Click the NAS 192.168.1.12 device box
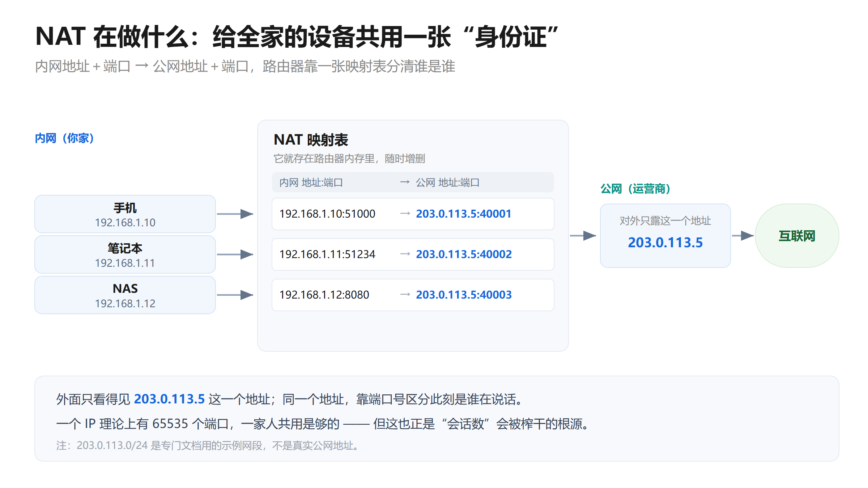Screen dimensions: 868x488 click(x=125, y=295)
